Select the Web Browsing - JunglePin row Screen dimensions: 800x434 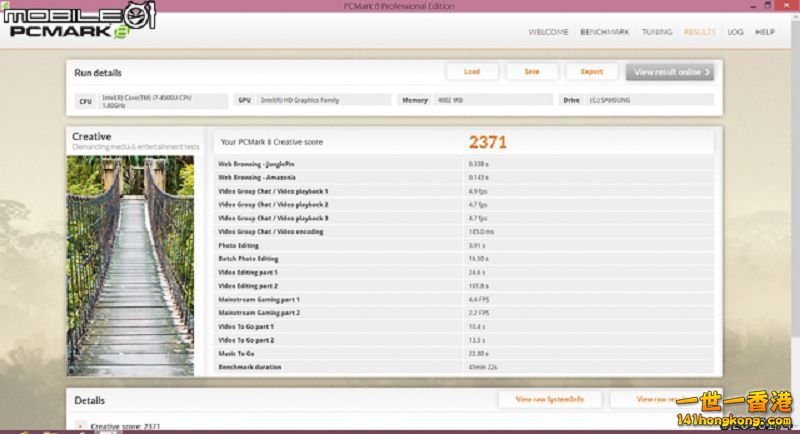click(x=464, y=164)
